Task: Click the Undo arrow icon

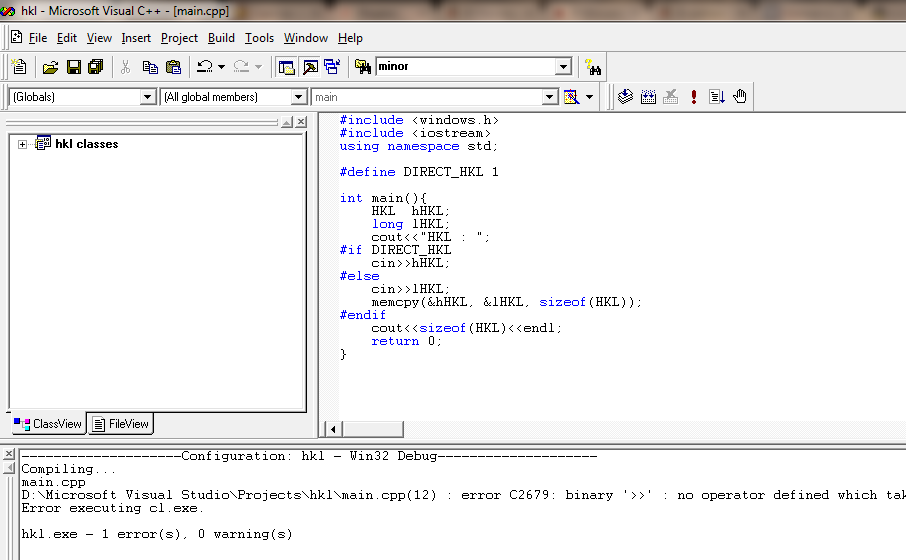Action: click(204, 67)
